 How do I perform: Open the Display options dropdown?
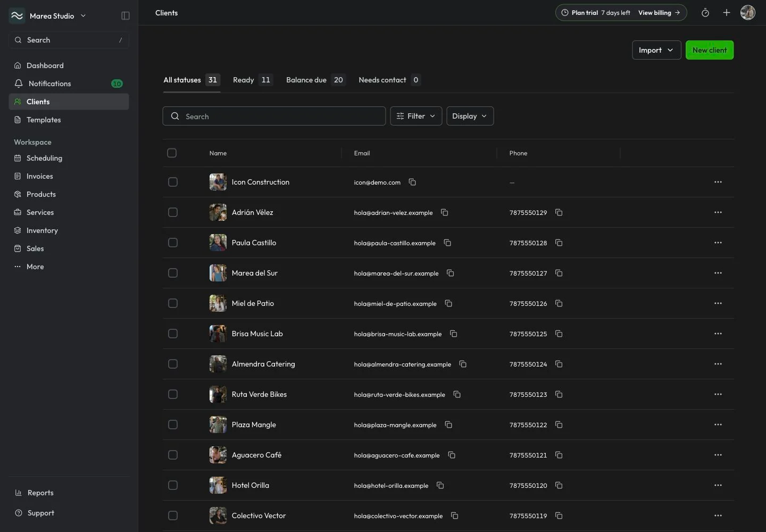coord(470,116)
